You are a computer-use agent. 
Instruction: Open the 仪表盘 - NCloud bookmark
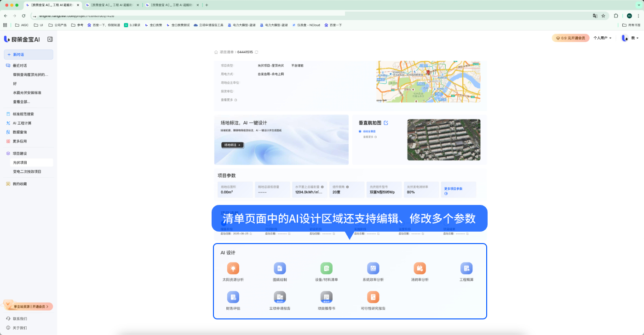(x=305, y=25)
